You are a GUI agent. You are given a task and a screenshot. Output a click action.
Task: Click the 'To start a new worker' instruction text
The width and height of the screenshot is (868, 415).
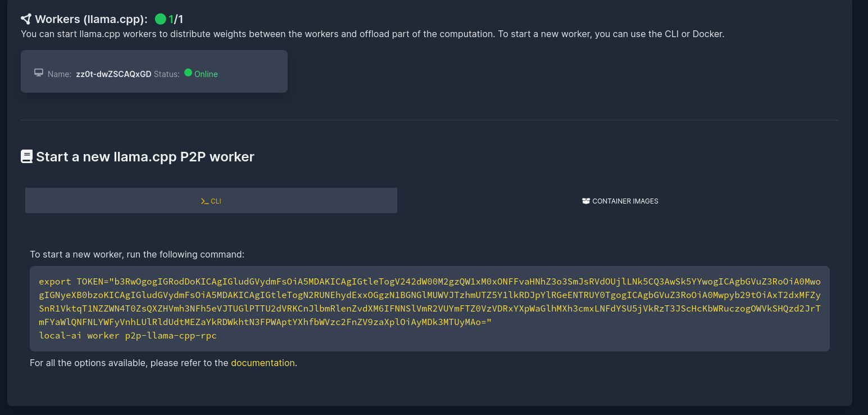pos(137,254)
